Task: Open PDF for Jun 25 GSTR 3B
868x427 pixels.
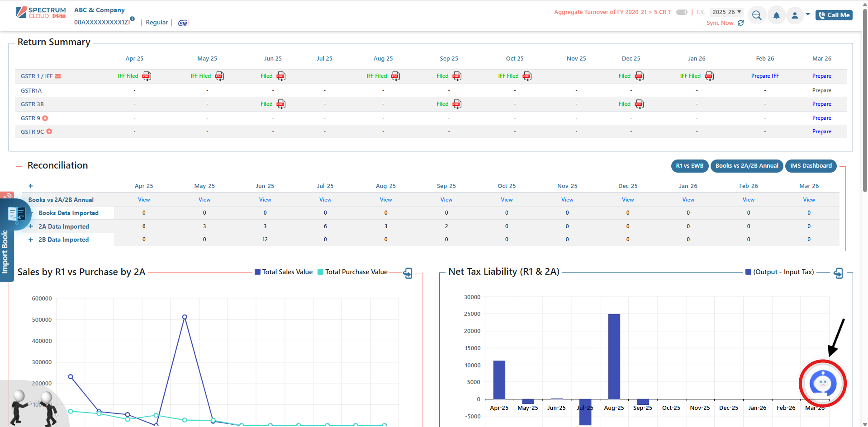Action: pos(281,104)
